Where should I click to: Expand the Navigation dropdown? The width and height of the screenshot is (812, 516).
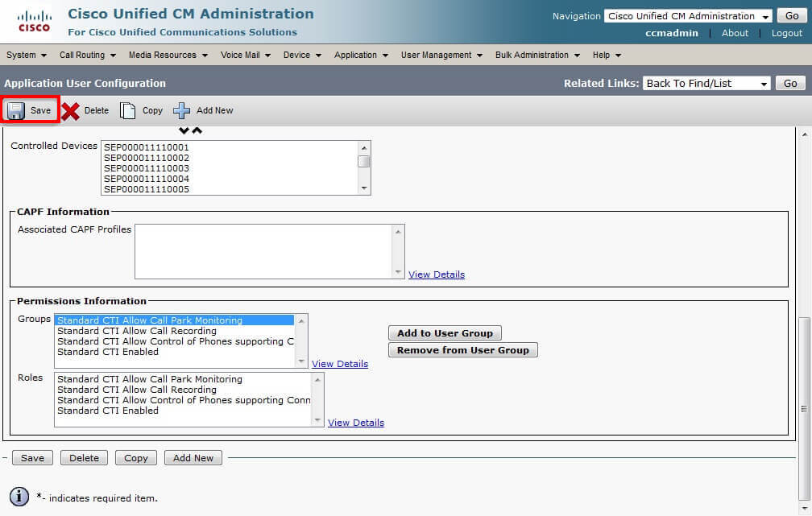(x=688, y=16)
